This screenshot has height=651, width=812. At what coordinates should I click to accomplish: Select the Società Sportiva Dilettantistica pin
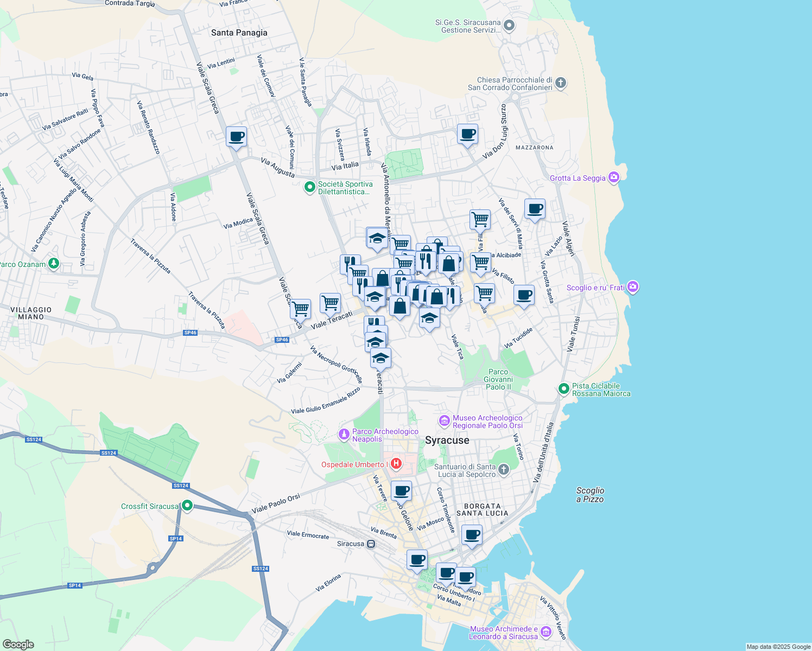pyautogui.click(x=309, y=188)
